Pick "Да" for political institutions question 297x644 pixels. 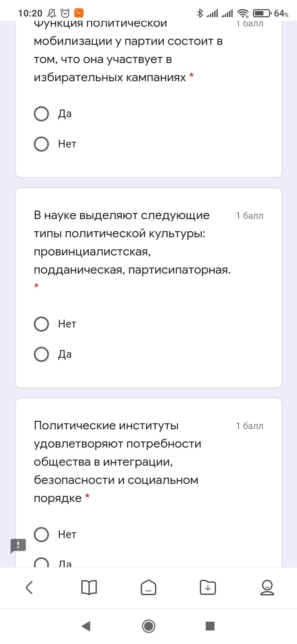click(x=42, y=563)
